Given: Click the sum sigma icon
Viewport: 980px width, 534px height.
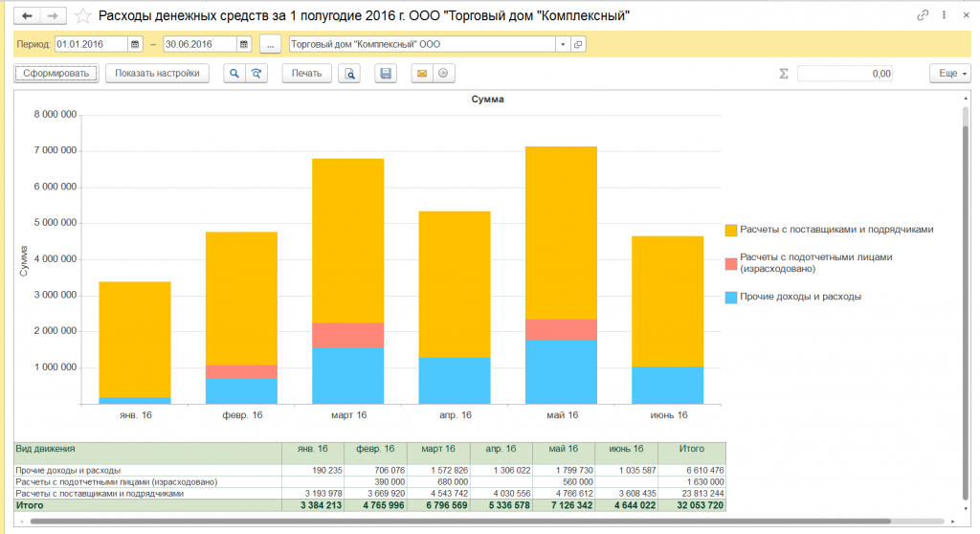Looking at the screenshot, I should point(784,74).
